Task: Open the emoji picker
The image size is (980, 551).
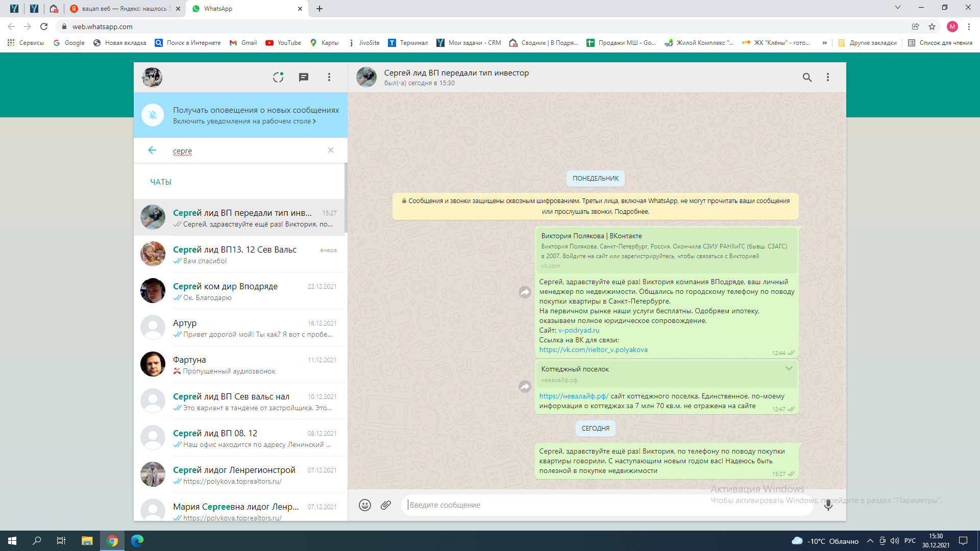Action: pyautogui.click(x=364, y=505)
